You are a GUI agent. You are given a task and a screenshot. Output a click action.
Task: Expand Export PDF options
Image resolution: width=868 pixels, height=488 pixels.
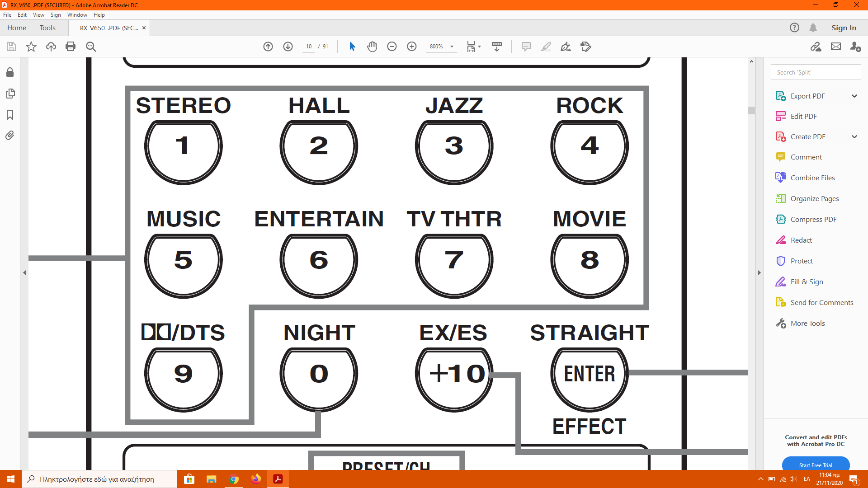pos(854,96)
